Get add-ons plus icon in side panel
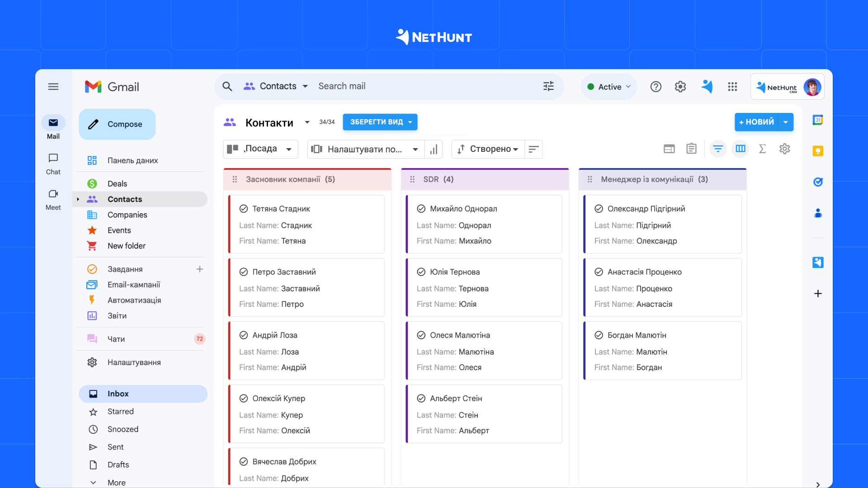 pyautogui.click(x=817, y=294)
